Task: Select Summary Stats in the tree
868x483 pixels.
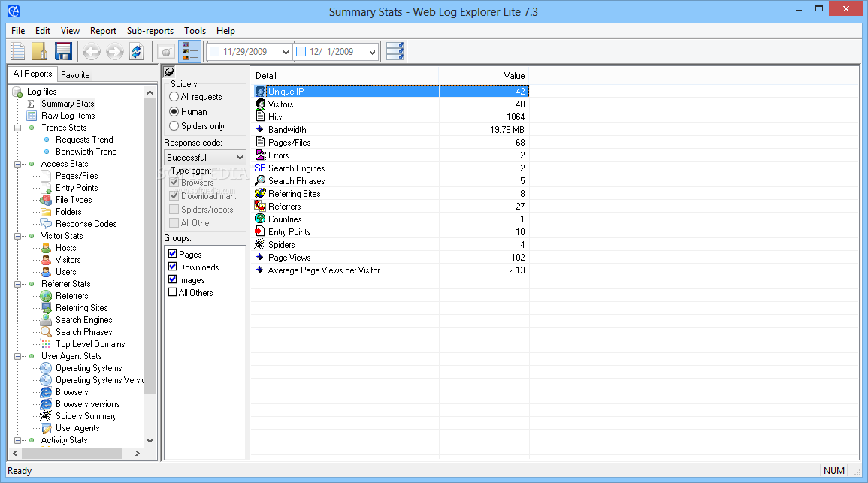Action: tap(68, 104)
